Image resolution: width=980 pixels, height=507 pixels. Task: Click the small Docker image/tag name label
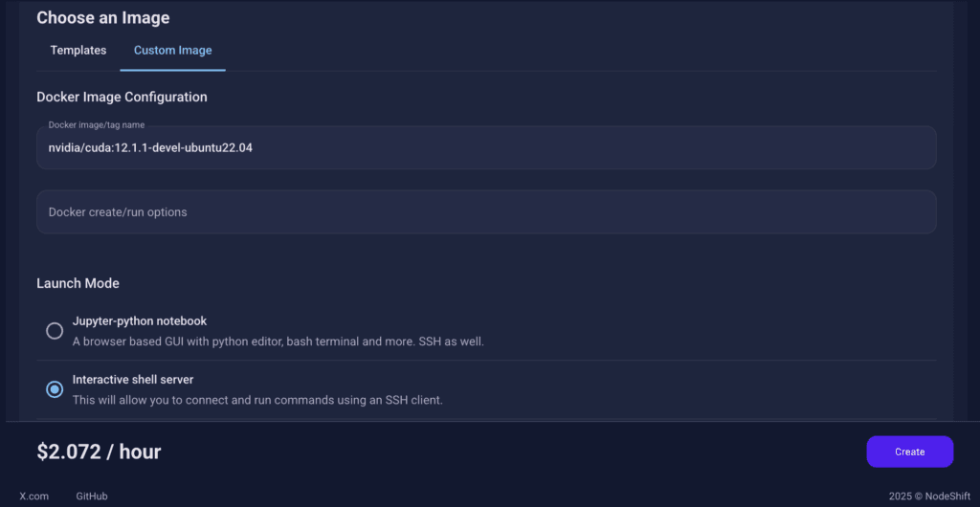coord(97,125)
